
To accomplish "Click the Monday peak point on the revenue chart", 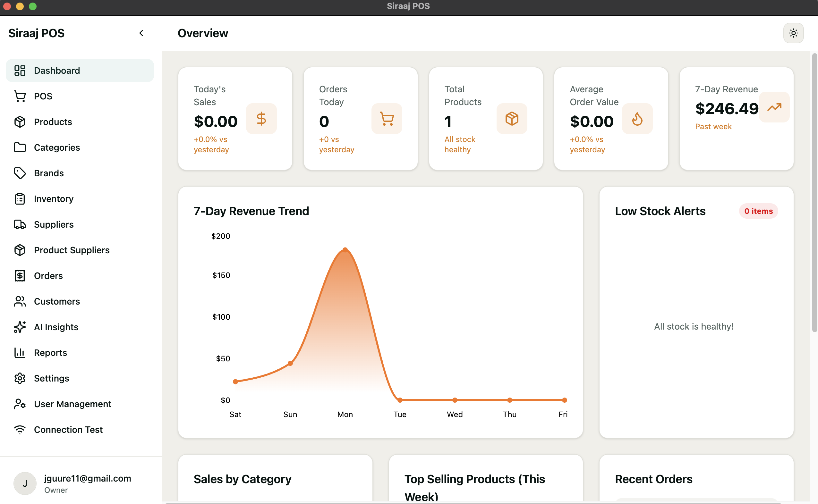I will [x=345, y=249].
